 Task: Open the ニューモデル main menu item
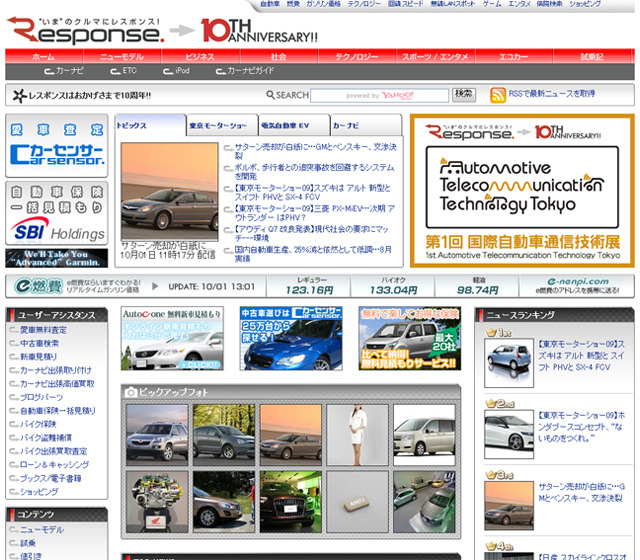point(122,56)
